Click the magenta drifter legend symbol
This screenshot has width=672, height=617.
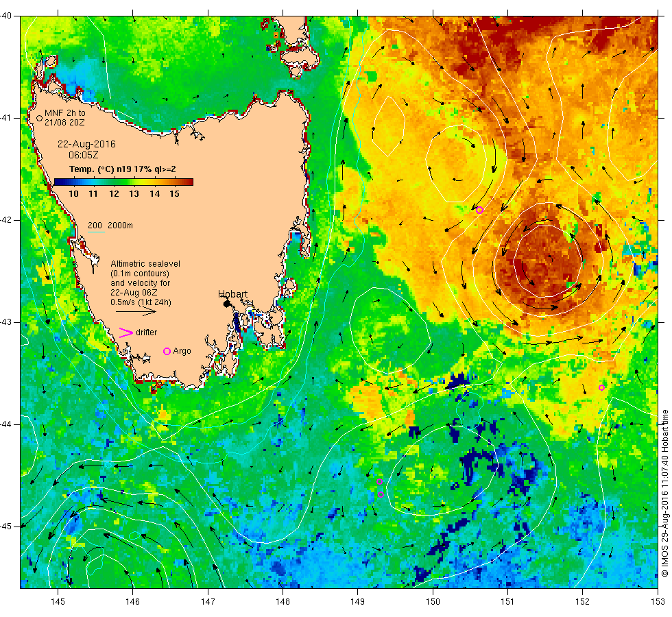click(x=126, y=332)
